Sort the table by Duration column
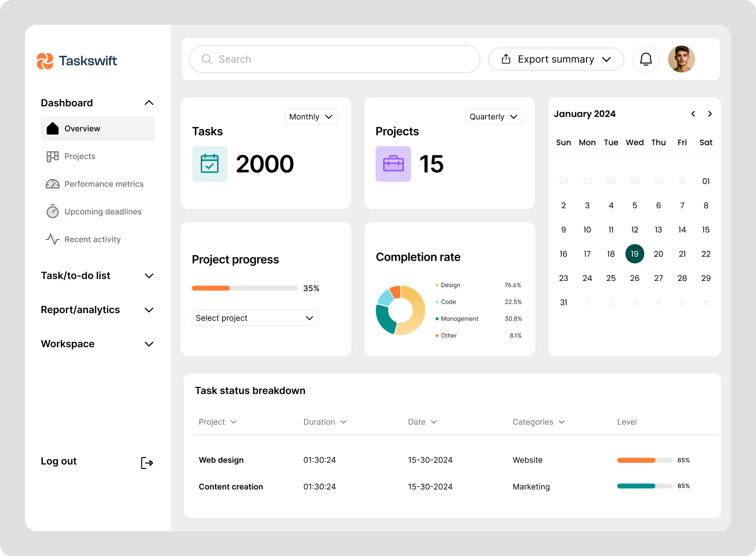The height and width of the screenshot is (556, 756). pyautogui.click(x=324, y=421)
